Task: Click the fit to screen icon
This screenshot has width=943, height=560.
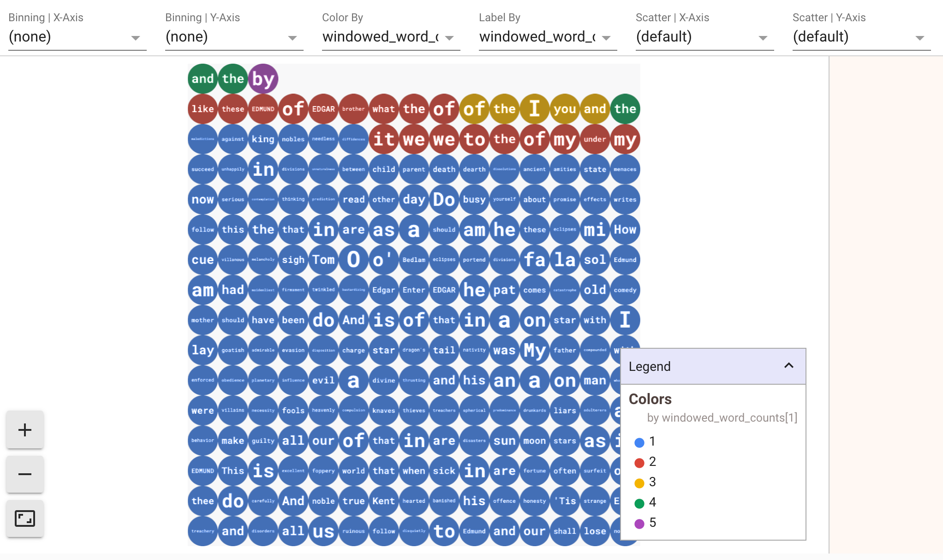Action: coord(24,518)
